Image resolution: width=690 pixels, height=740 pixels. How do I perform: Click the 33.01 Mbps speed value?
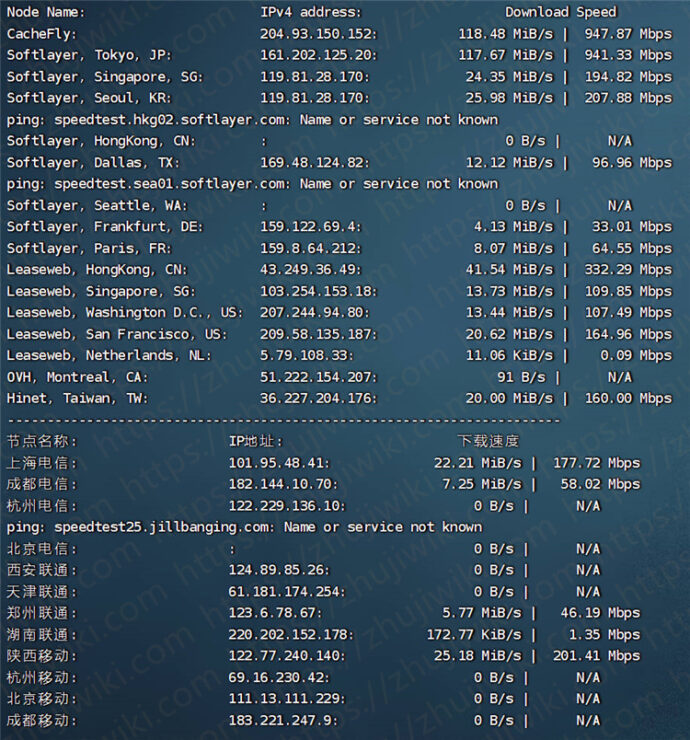[632, 227]
